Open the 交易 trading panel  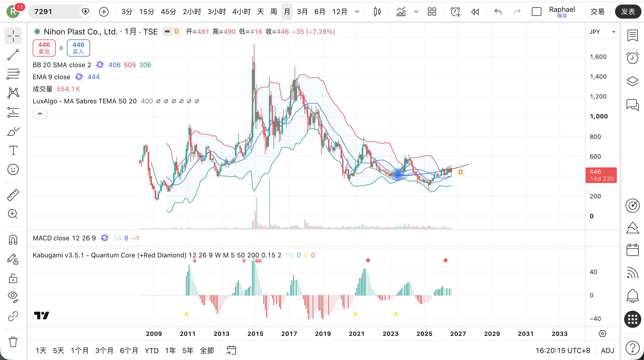click(597, 12)
